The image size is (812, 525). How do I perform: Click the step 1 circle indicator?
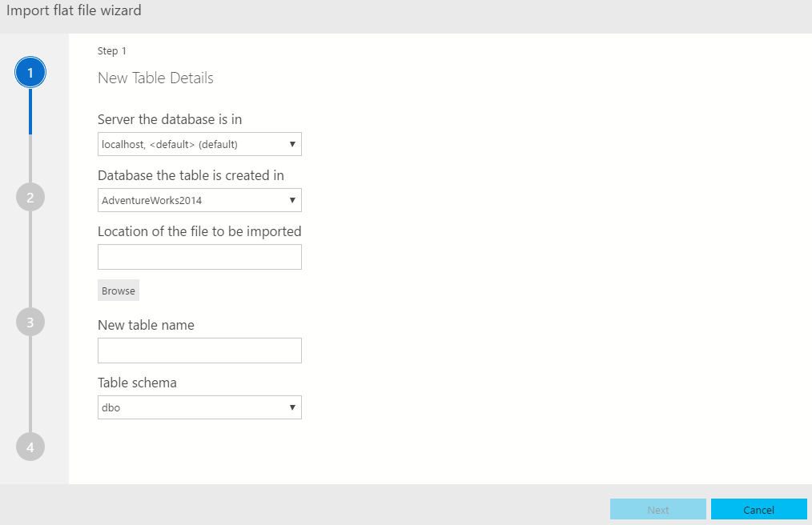tap(30, 73)
